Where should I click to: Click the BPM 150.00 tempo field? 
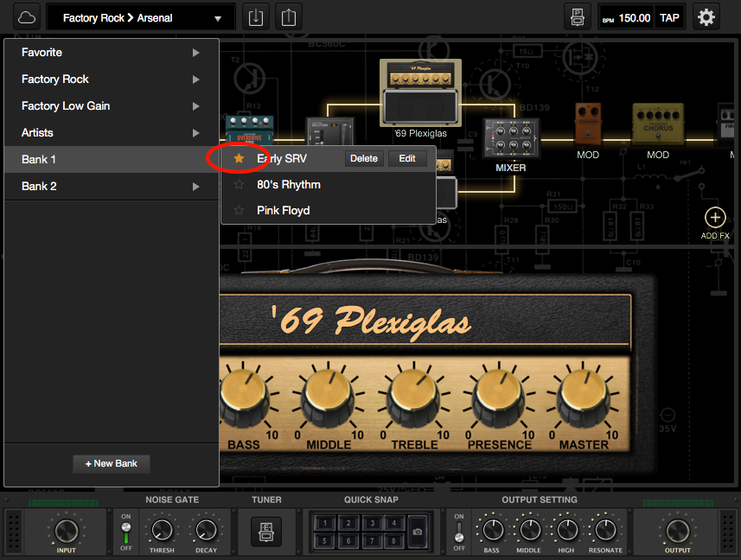(627, 18)
